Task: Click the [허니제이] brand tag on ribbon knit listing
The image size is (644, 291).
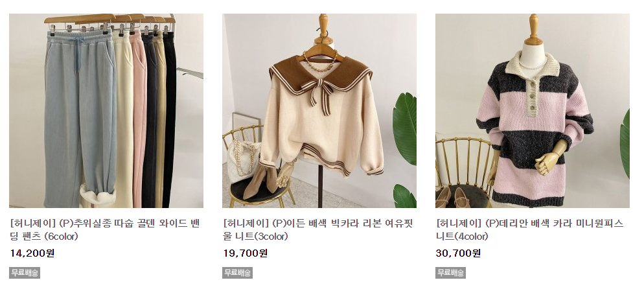Action: (246, 224)
